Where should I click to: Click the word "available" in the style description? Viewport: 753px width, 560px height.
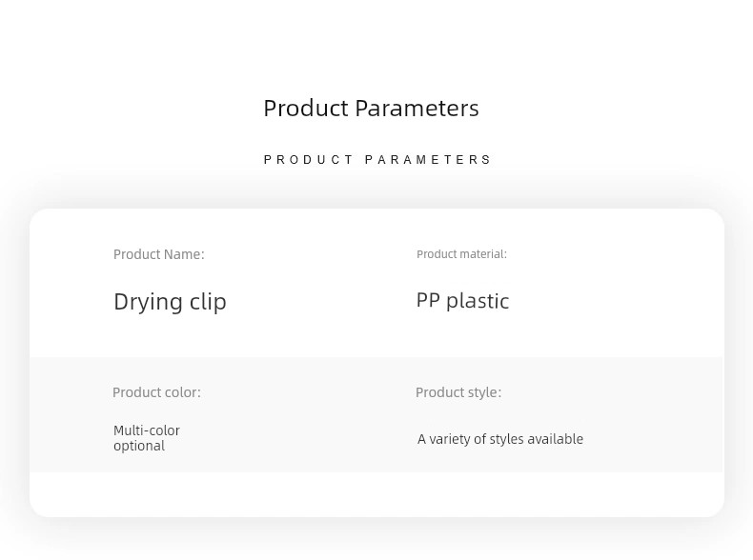pos(555,439)
